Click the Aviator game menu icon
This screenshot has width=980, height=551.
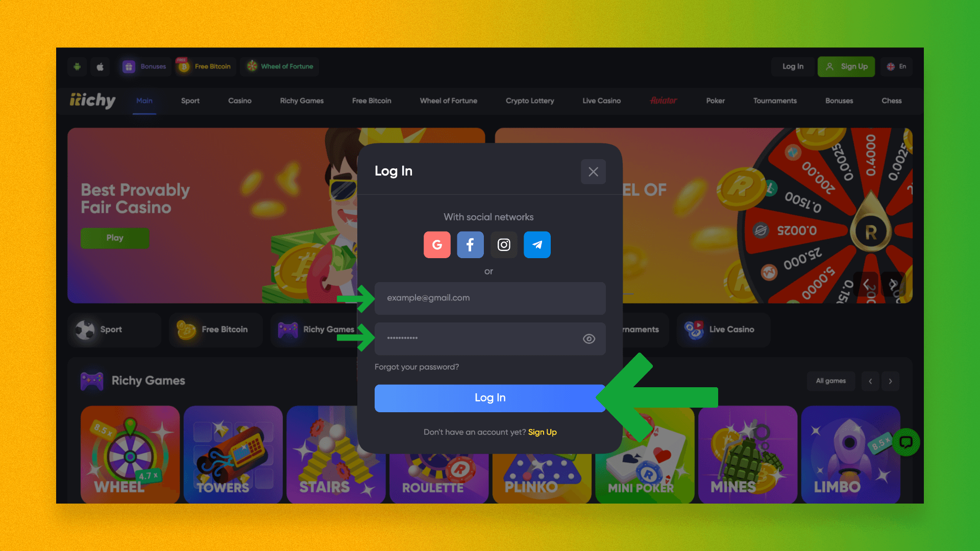pyautogui.click(x=663, y=100)
